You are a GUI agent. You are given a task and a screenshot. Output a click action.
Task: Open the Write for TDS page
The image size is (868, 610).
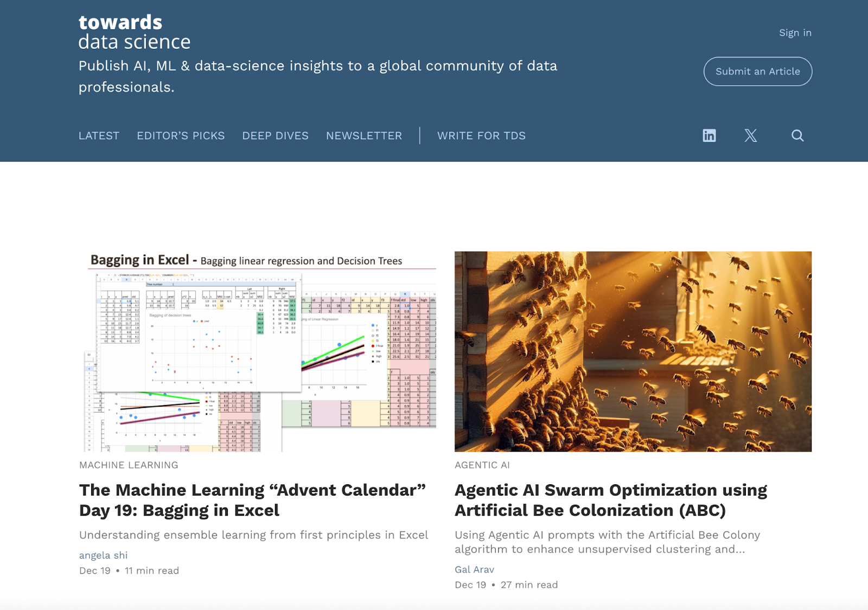click(481, 136)
